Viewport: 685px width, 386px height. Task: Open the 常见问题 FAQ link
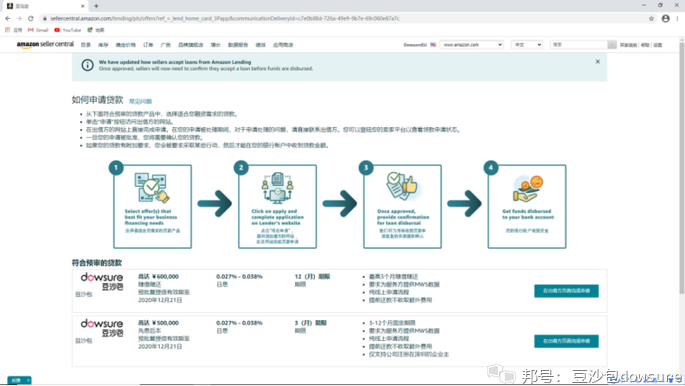click(140, 101)
